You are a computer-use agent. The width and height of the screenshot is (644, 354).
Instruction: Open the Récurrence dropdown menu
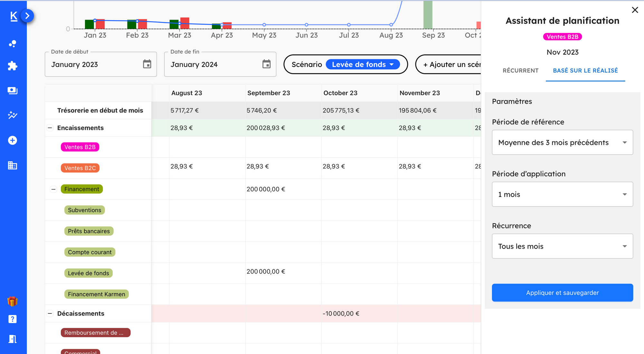click(x=562, y=246)
